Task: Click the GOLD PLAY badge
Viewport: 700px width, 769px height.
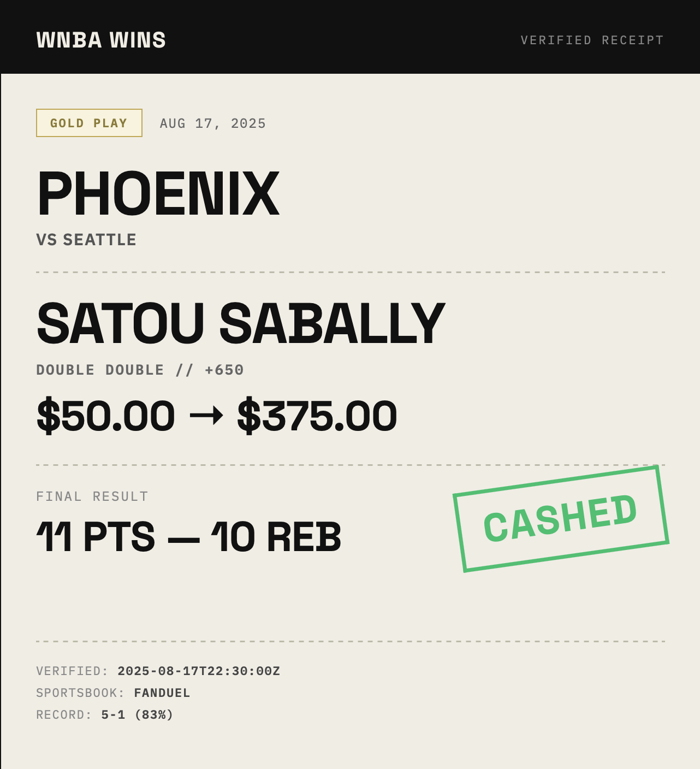Action: (89, 123)
